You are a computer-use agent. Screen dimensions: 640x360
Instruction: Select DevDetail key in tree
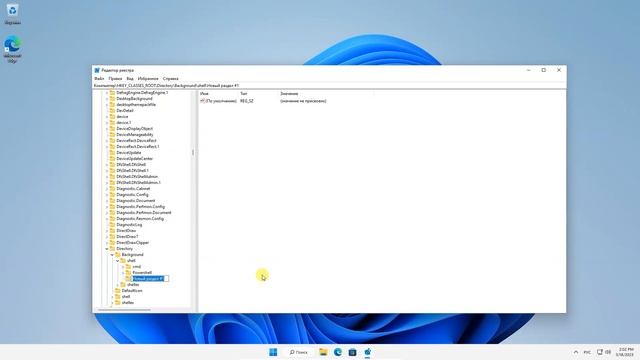[125, 111]
